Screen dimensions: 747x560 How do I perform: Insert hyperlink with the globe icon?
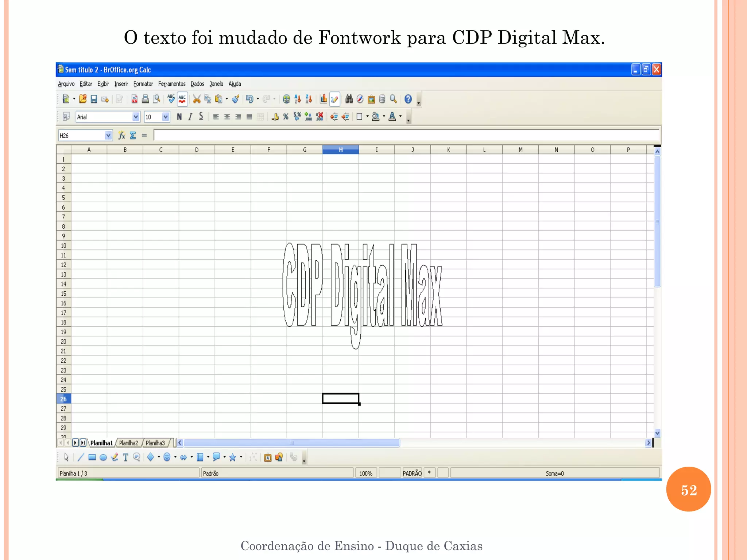[x=287, y=99]
